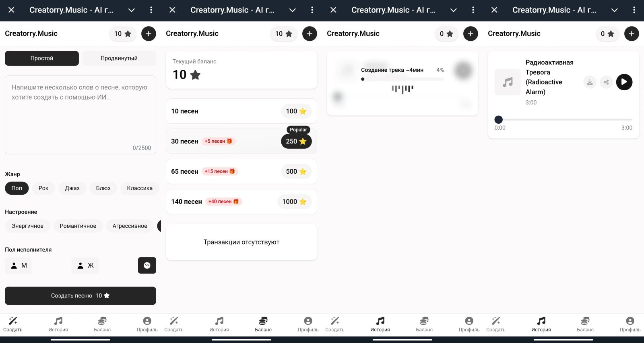The height and width of the screenshot is (343, 644).
Task: Switch to the Продвинутый mode tab
Action: (x=119, y=58)
